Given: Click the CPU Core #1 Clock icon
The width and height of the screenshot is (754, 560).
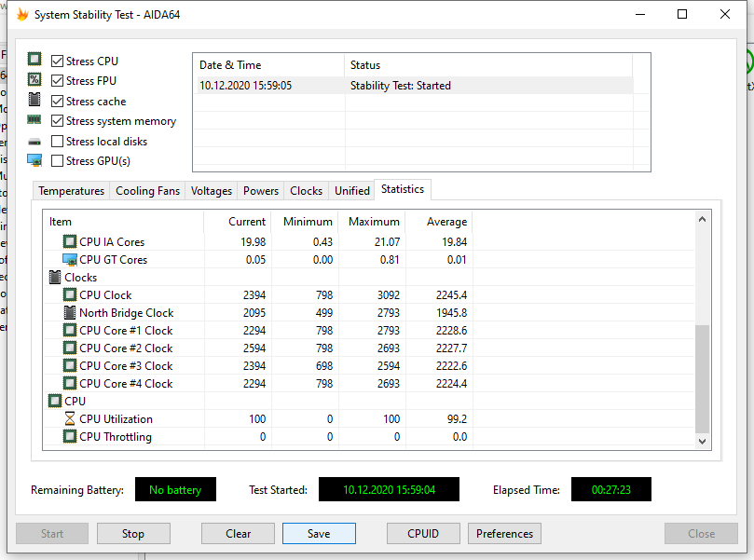Looking at the screenshot, I should [70, 330].
